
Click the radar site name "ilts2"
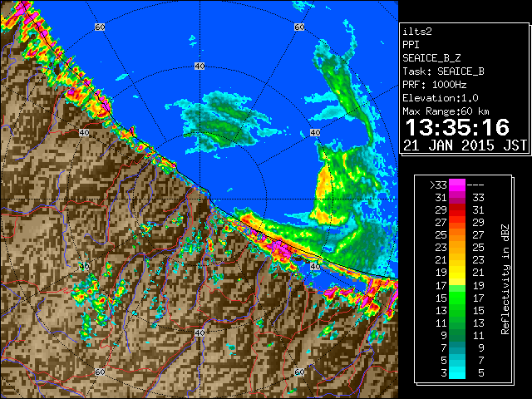(x=417, y=32)
